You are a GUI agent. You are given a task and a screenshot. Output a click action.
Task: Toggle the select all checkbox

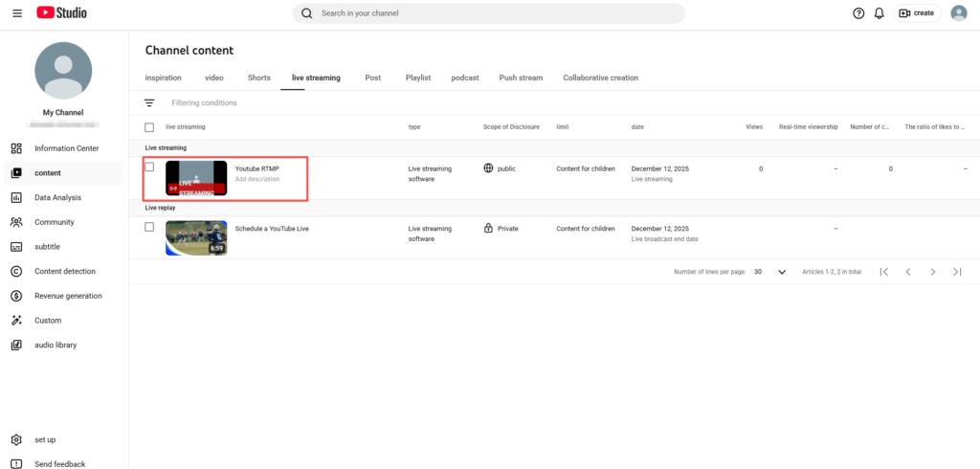click(149, 127)
